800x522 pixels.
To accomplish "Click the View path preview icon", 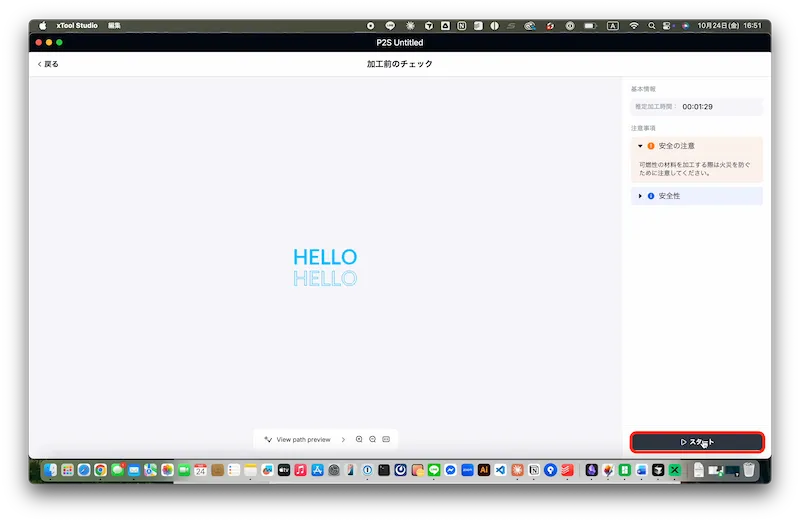I will point(268,439).
